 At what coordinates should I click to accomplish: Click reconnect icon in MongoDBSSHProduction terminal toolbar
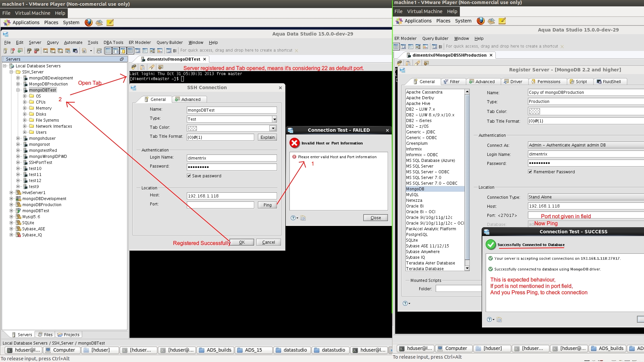pyautogui.click(x=399, y=63)
